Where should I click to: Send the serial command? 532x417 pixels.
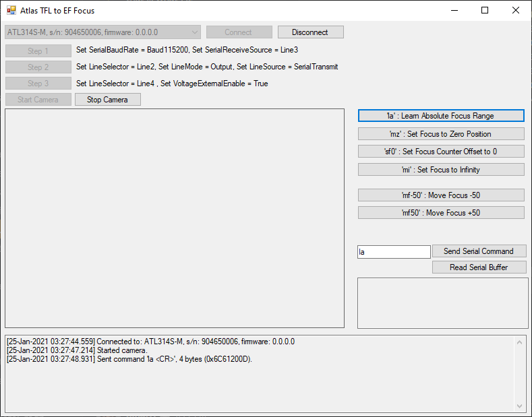[x=479, y=251]
